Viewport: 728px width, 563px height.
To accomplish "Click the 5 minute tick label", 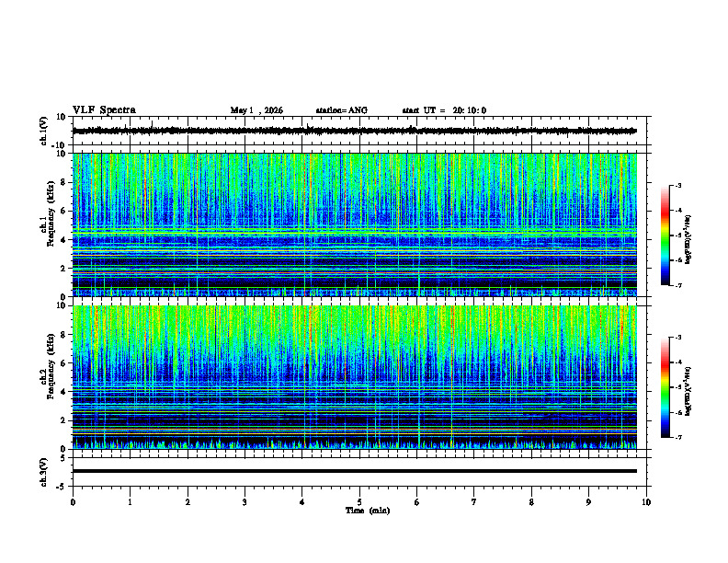I will (359, 502).
